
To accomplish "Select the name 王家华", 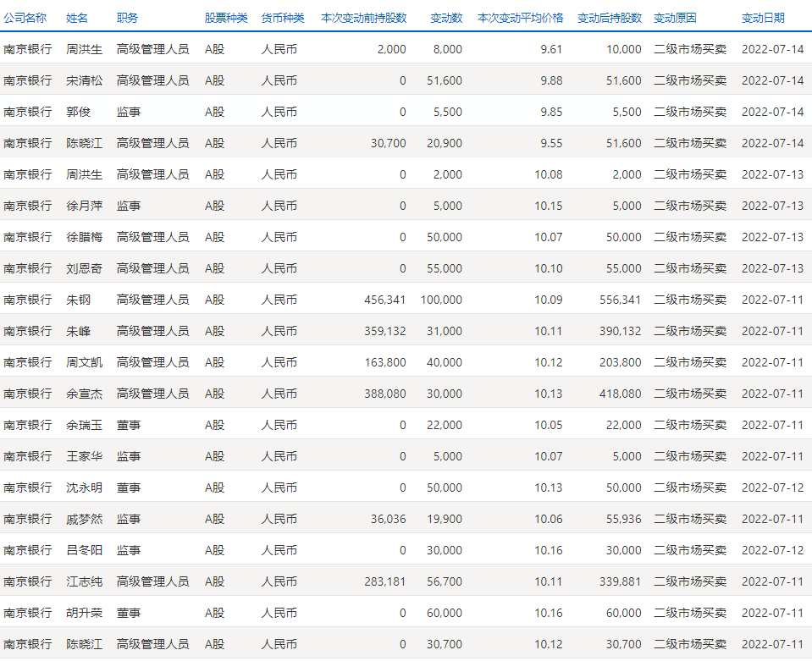I will pyautogui.click(x=85, y=456).
